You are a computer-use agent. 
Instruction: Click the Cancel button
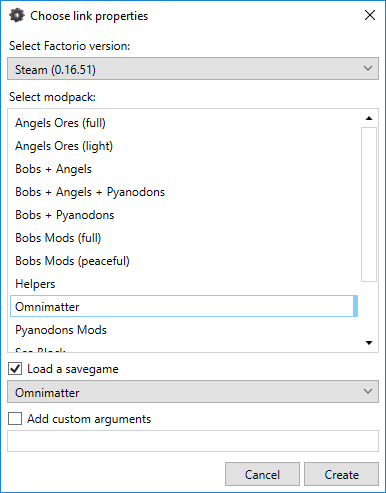point(262,474)
